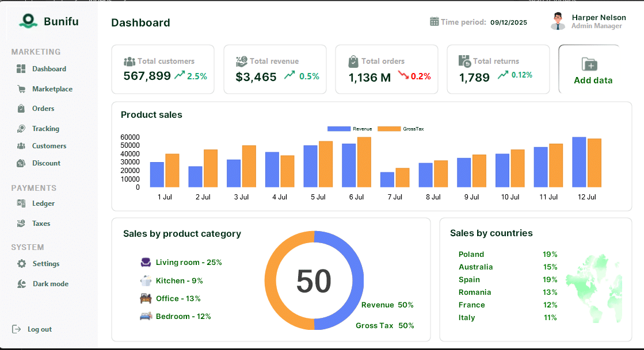Screen dimensions: 644x350
Task: Open the Marketplace menu item
Action: pyautogui.click(x=52, y=89)
